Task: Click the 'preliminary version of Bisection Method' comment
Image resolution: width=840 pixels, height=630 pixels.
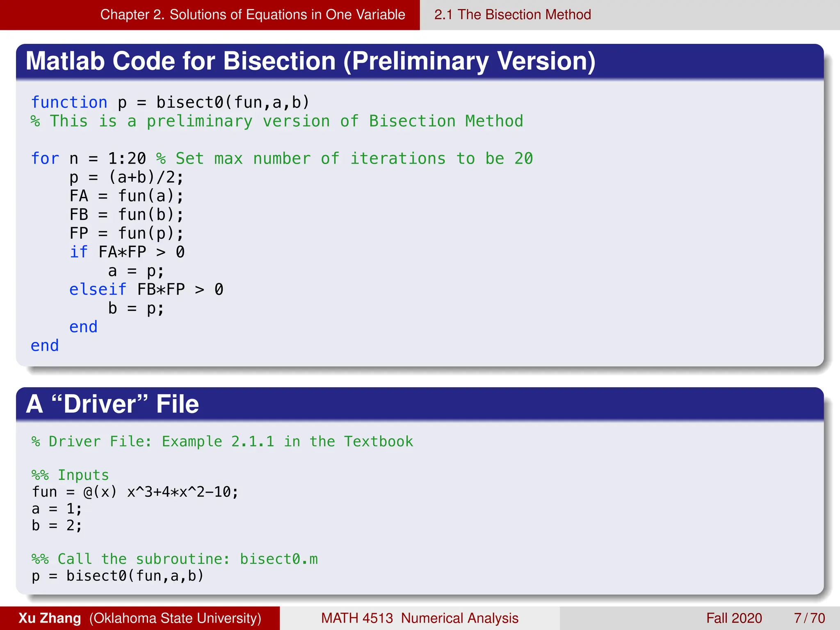Action: (x=277, y=121)
